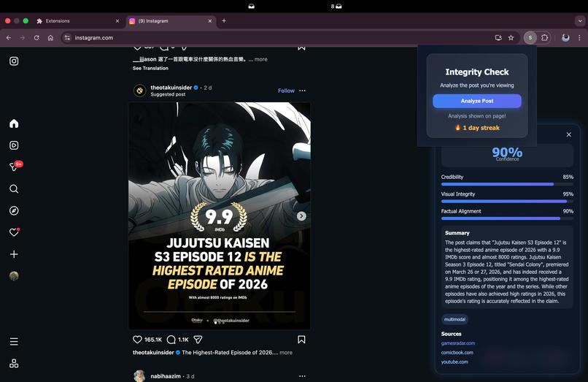Open browser profile avatar
This screenshot has width=588, height=382.
(x=565, y=37)
